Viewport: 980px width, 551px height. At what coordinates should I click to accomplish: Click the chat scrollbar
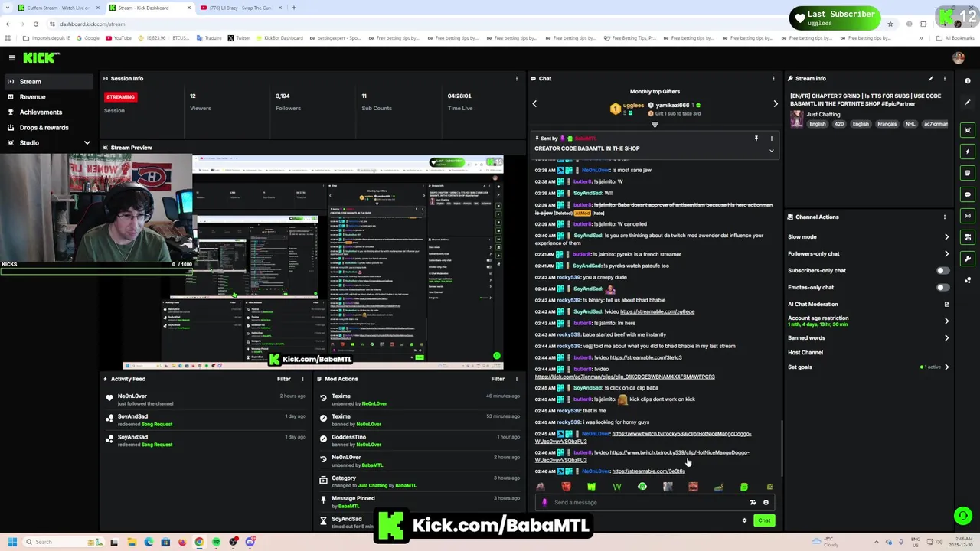click(x=781, y=448)
